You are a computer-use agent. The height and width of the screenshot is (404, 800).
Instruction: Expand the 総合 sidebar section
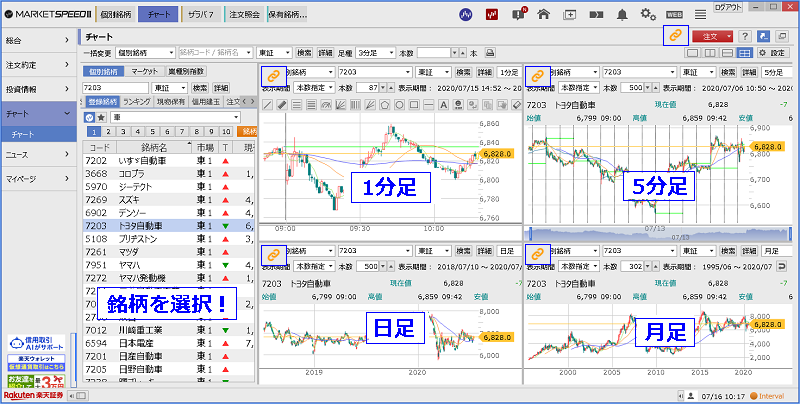tap(38, 40)
